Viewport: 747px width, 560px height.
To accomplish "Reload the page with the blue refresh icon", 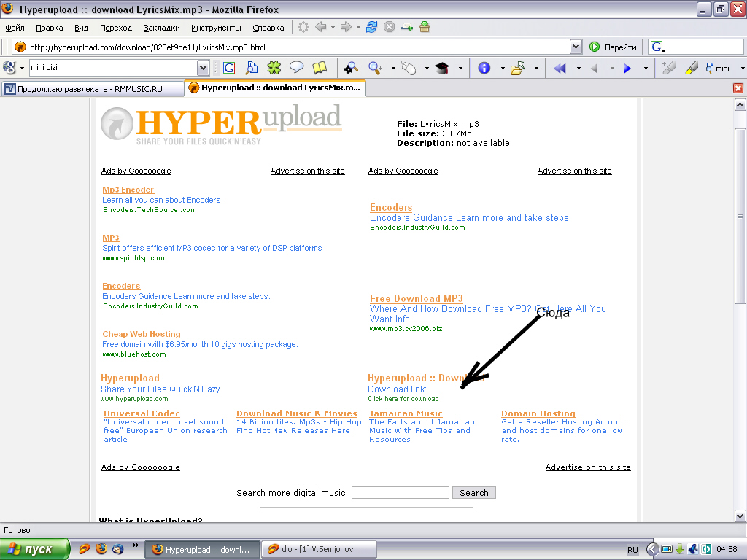I will pyautogui.click(x=371, y=27).
